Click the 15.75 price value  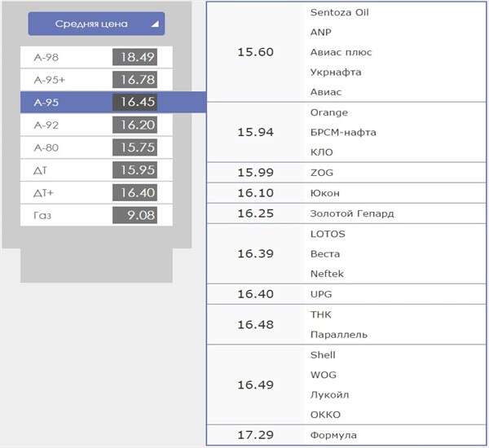(x=134, y=147)
